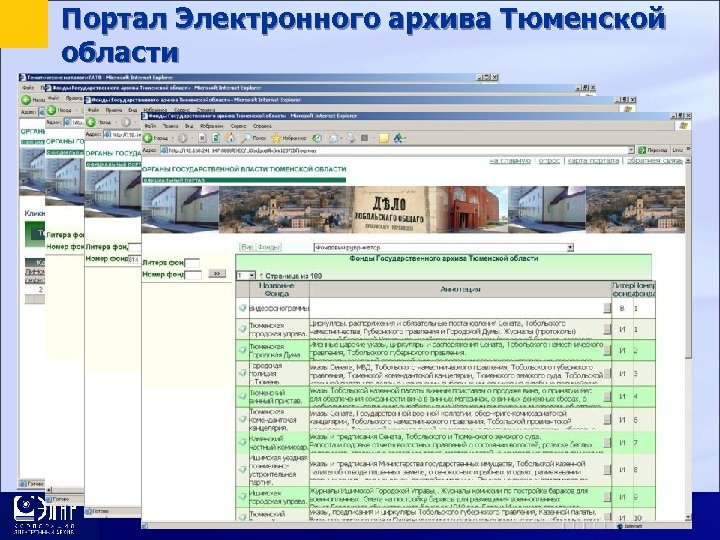Click the Номер фонда input field in front window
The height and width of the screenshot is (540, 720).
[x=193, y=275]
